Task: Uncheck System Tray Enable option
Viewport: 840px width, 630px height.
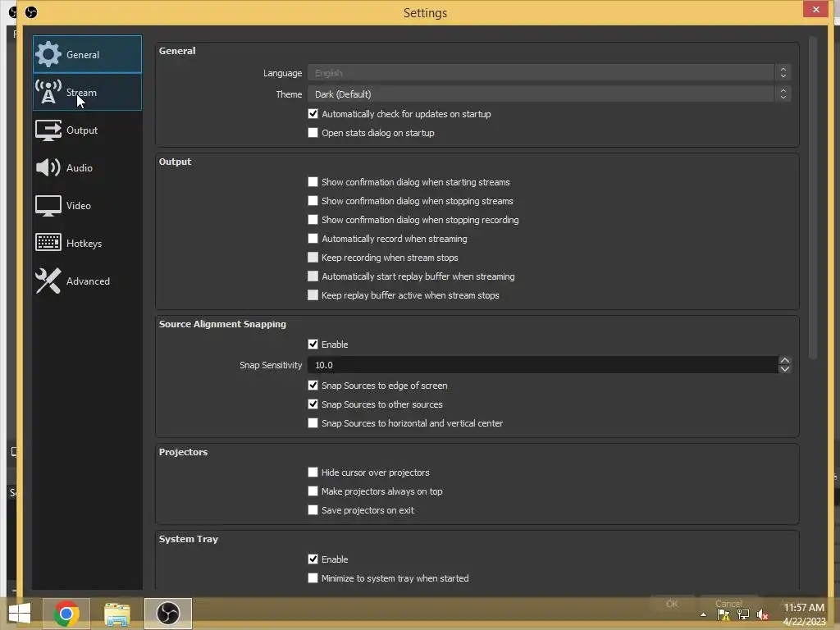Action: tap(313, 559)
